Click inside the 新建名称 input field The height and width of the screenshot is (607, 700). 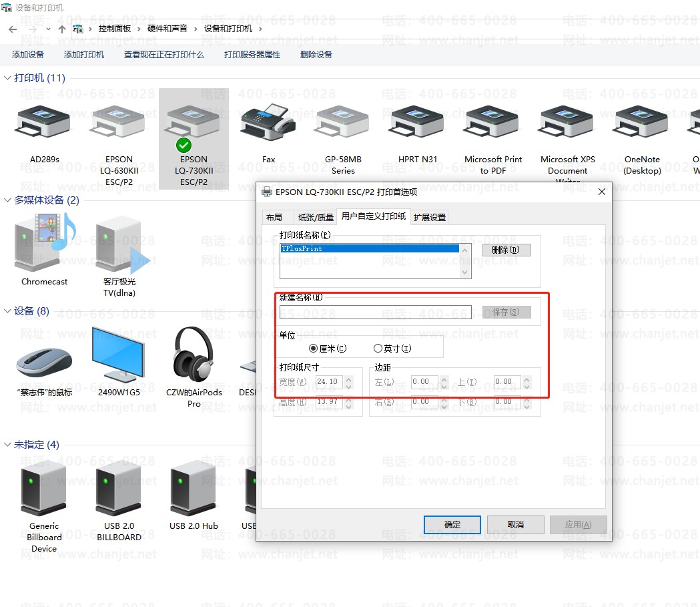(x=374, y=312)
